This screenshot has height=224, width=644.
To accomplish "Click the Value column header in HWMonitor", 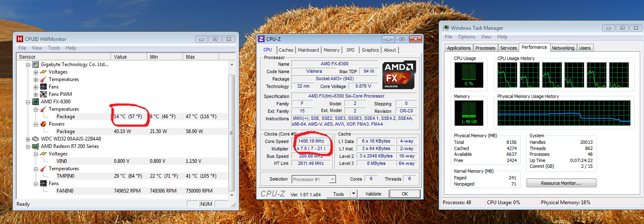I will click(129, 57).
